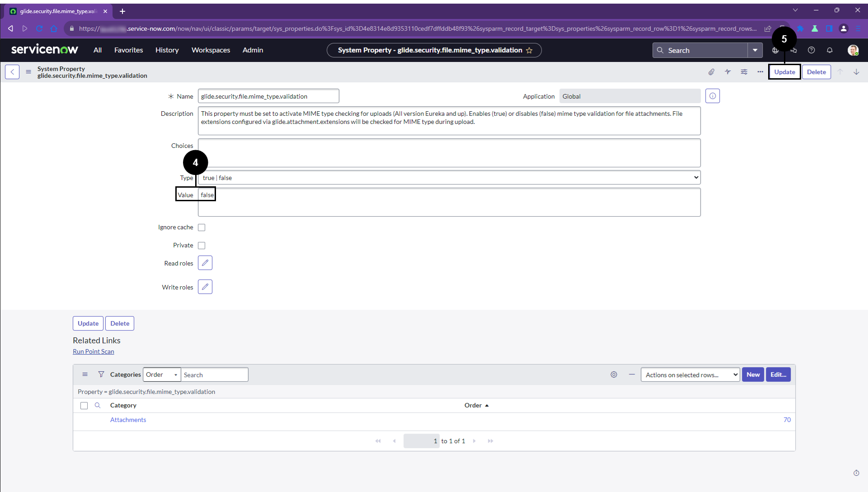Image resolution: width=868 pixels, height=492 pixels.
Task: Open more options ellipsis menu
Action: pos(760,72)
